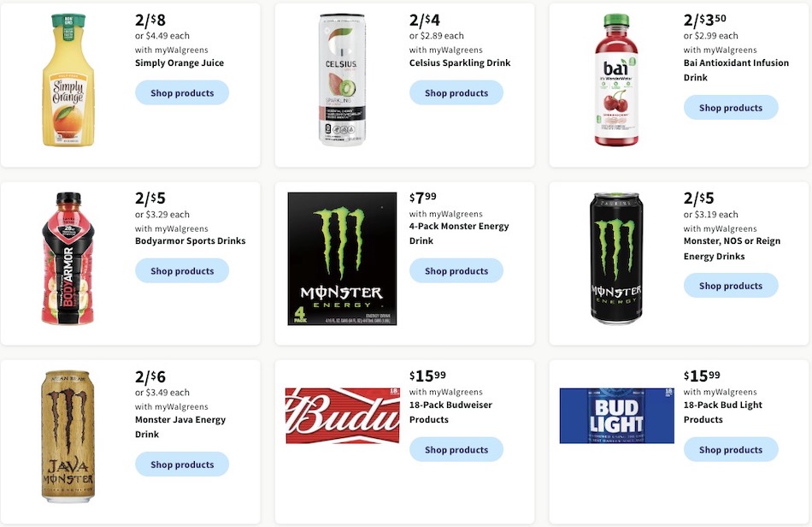Shop products for Bai Antioxidant Infusion Drink
The image size is (812, 527).
(x=732, y=108)
